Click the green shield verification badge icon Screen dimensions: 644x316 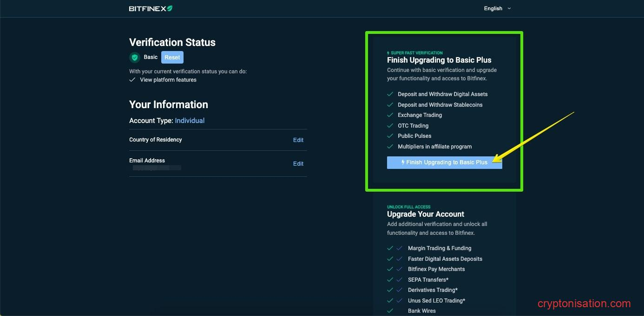pyautogui.click(x=135, y=58)
